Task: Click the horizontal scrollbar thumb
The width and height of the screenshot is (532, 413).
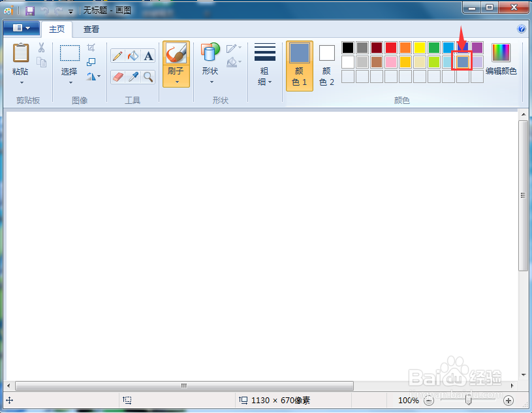Action: (184, 386)
